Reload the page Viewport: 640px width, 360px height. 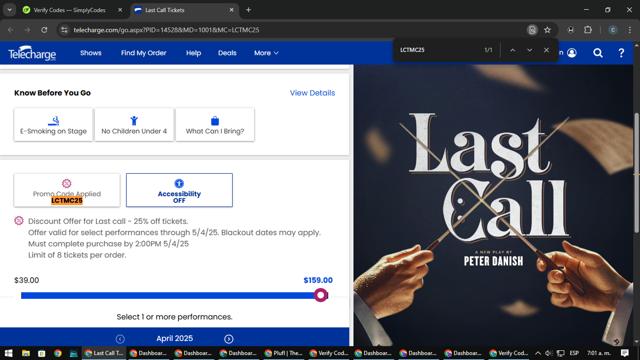coord(44,30)
